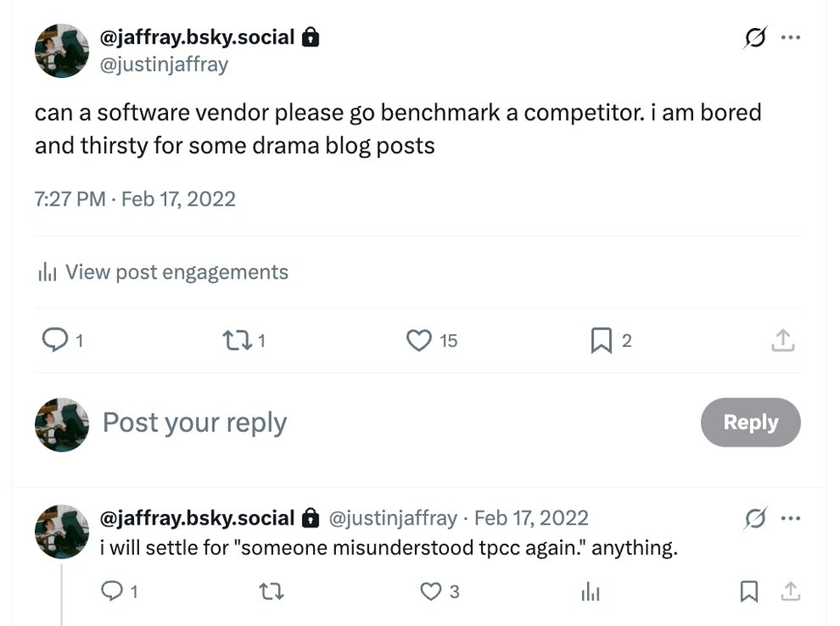Click the Grok icon on main post
The image size is (840, 626).
[x=753, y=39]
